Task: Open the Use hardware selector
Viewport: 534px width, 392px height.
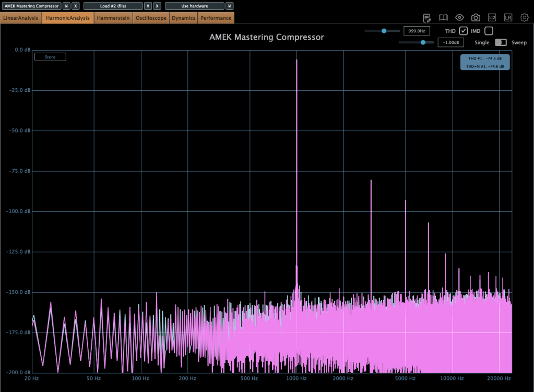Action: click(194, 6)
